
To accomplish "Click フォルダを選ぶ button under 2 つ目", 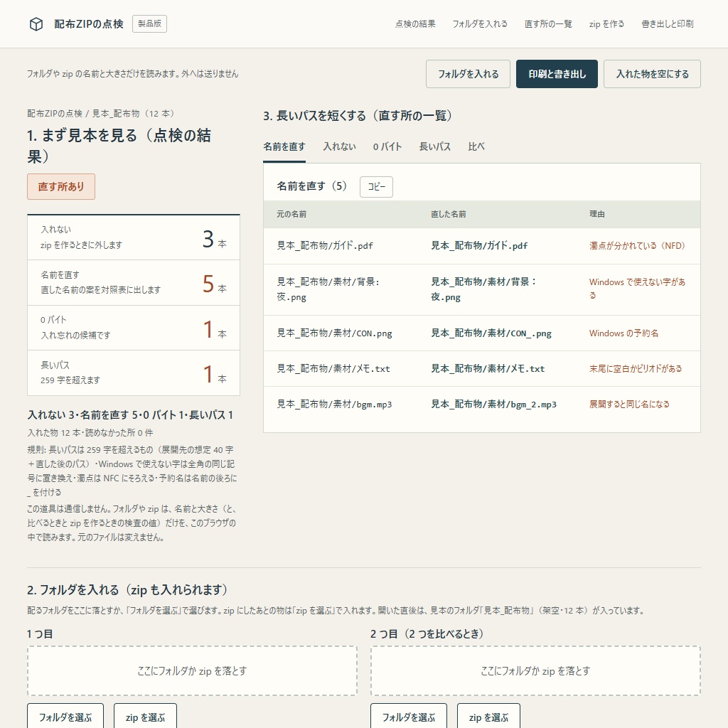I will click(x=409, y=717).
